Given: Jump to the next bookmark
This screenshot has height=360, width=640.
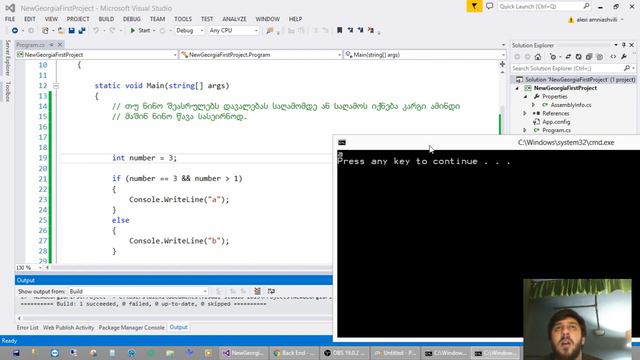Looking at the screenshot, I should (360, 30).
